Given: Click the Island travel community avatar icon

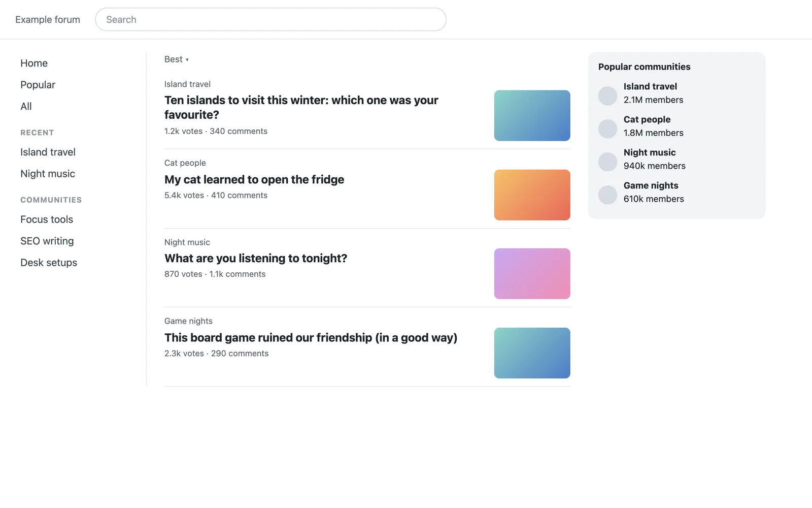Looking at the screenshot, I should coord(607,96).
